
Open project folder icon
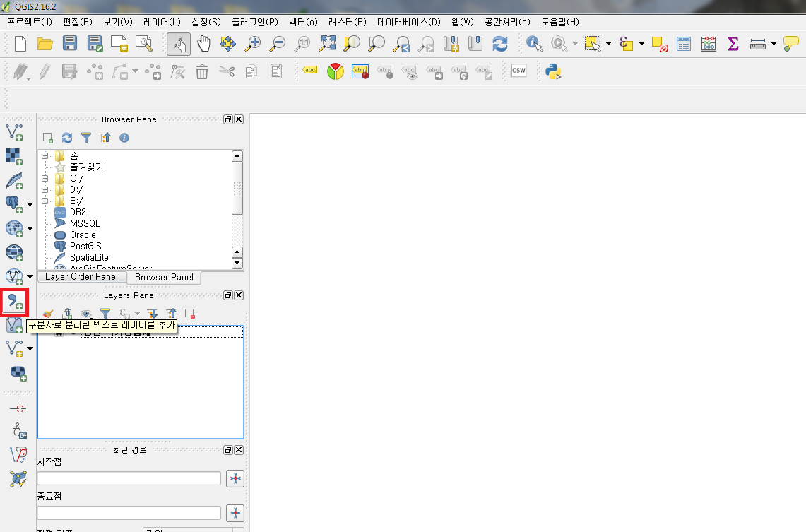click(45, 44)
